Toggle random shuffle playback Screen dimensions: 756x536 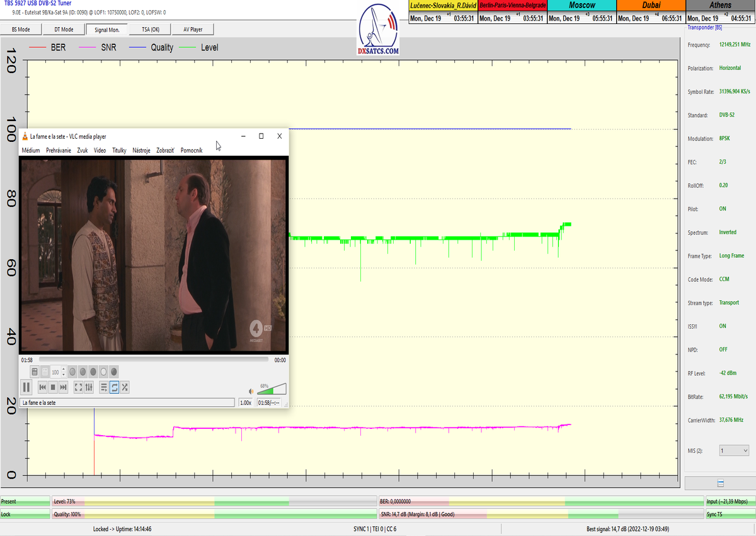125,387
